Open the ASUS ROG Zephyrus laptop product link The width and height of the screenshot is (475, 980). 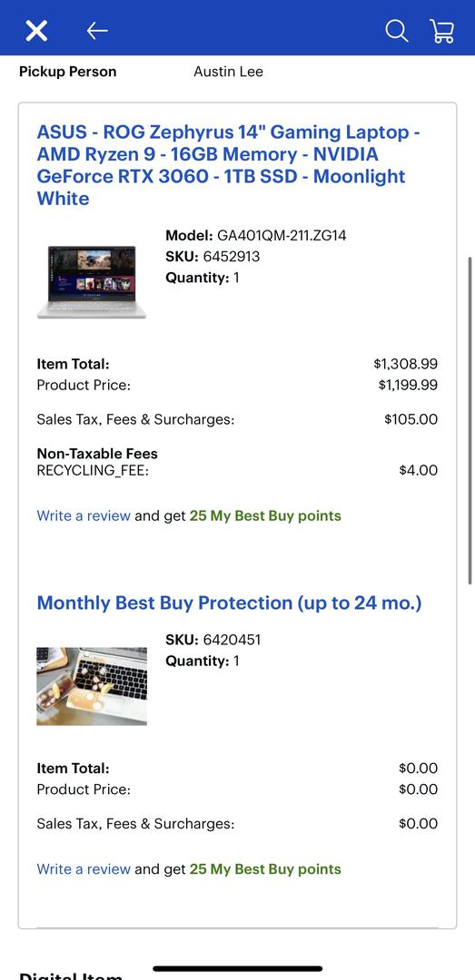[229, 165]
